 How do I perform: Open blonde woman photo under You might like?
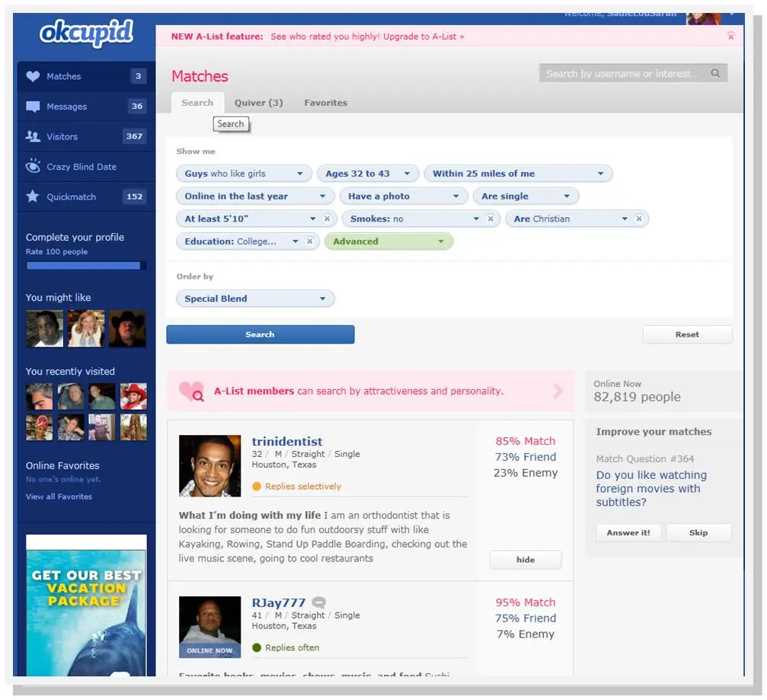click(86, 329)
